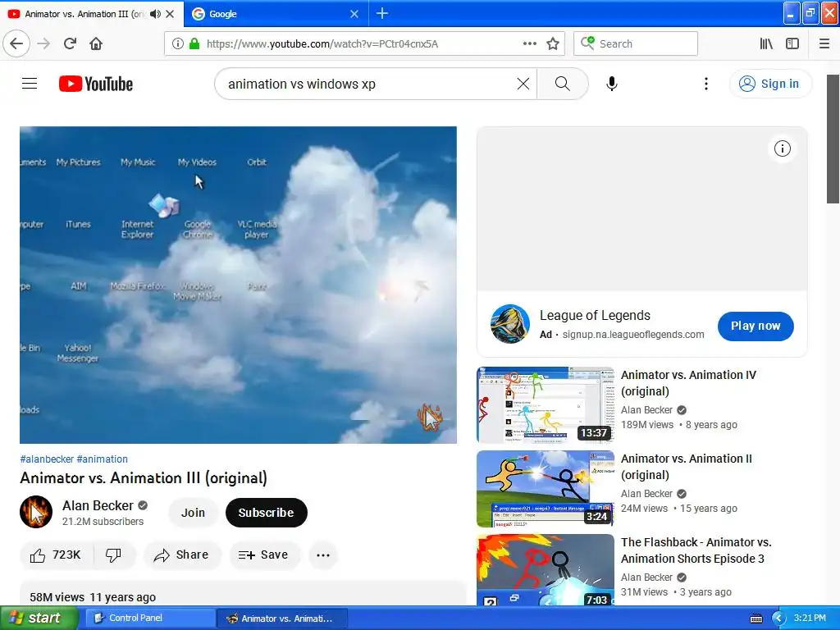Screen dimensions: 840x630
Task: Open the Firefox hamburger menu
Action: tap(824, 43)
